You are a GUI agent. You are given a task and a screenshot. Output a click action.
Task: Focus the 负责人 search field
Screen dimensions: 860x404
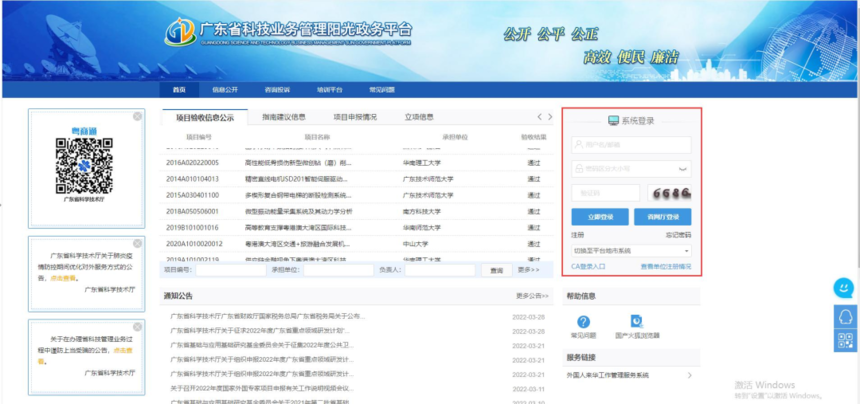pos(440,270)
